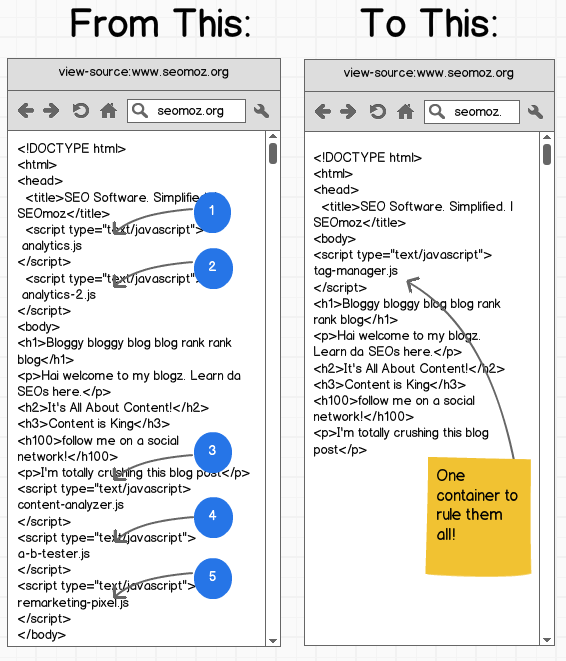Viewport: 566px width, 661px height.
Task: Click '<!DOCTYPE html>' line in left source
Action: [x=72, y=149]
